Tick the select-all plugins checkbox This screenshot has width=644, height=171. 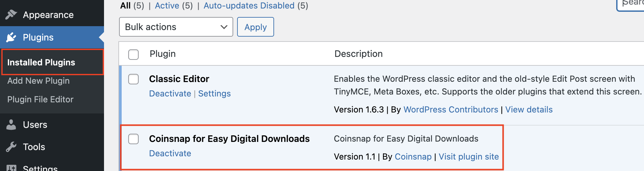coord(133,54)
